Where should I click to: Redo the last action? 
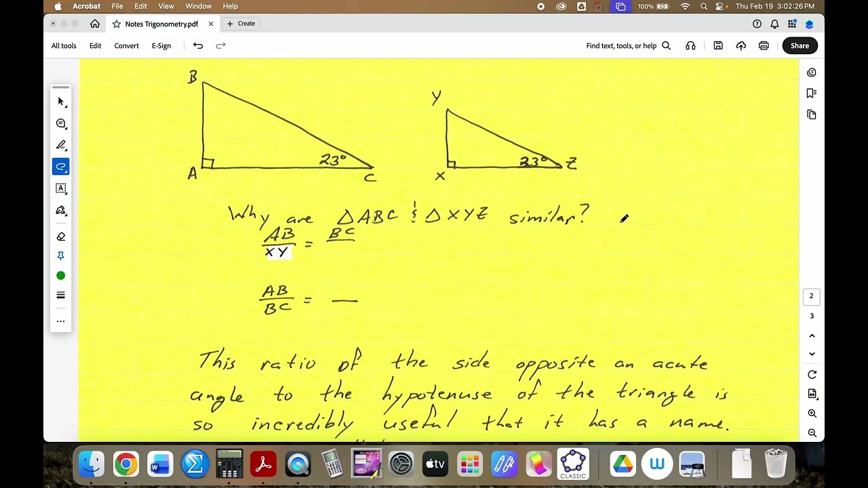(220, 45)
